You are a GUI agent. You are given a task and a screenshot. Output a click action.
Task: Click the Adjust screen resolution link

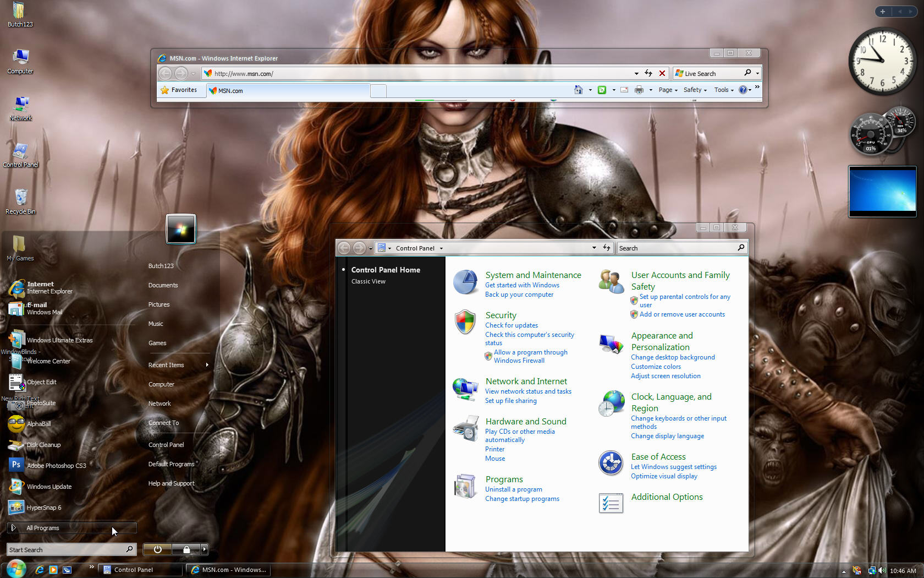click(665, 376)
